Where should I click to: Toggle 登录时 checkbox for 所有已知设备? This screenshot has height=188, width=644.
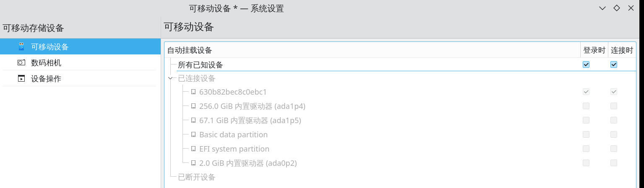586,64
